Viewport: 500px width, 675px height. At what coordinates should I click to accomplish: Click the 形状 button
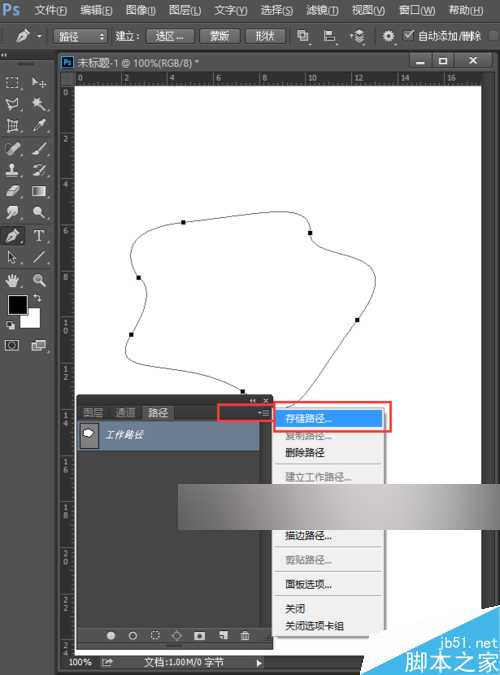265,36
